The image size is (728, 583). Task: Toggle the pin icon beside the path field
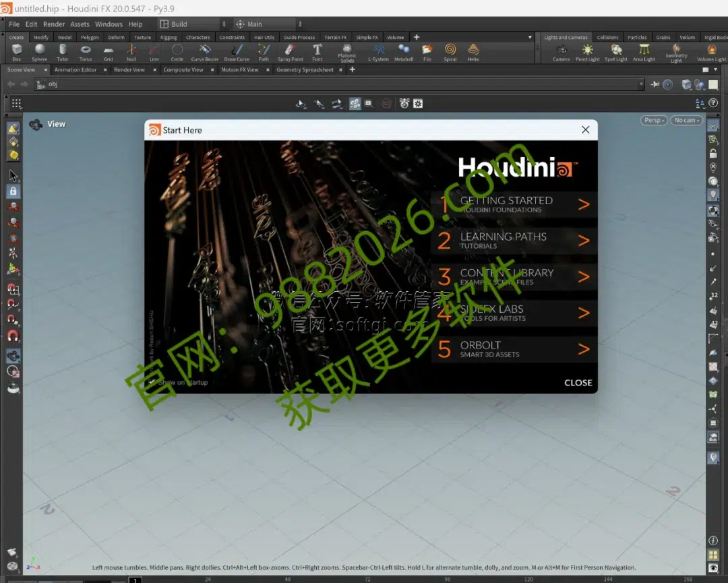click(655, 84)
